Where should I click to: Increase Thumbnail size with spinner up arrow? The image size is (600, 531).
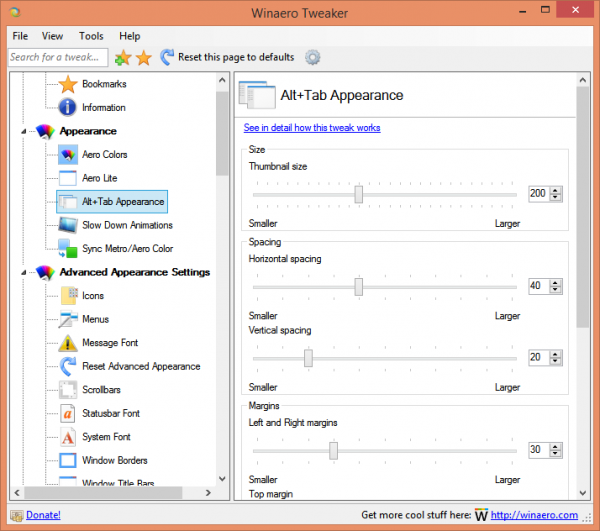click(x=555, y=190)
